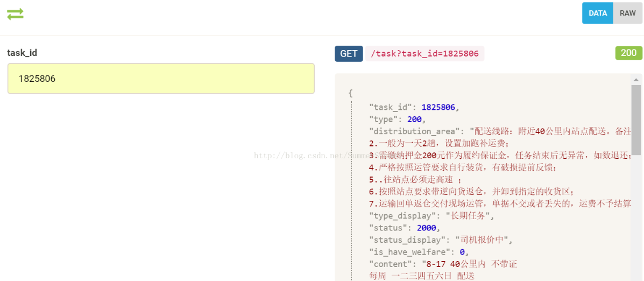The image size is (644, 281).
Task: Click the line starting with 7.运输回单返仓
Action: click(x=500, y=203)
